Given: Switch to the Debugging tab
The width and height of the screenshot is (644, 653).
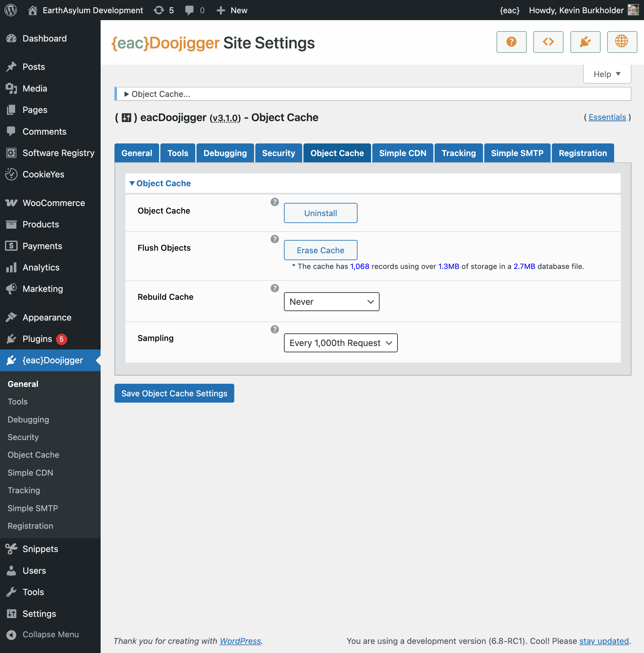Looking at the screenshot, I should click(x=225, y=153).
